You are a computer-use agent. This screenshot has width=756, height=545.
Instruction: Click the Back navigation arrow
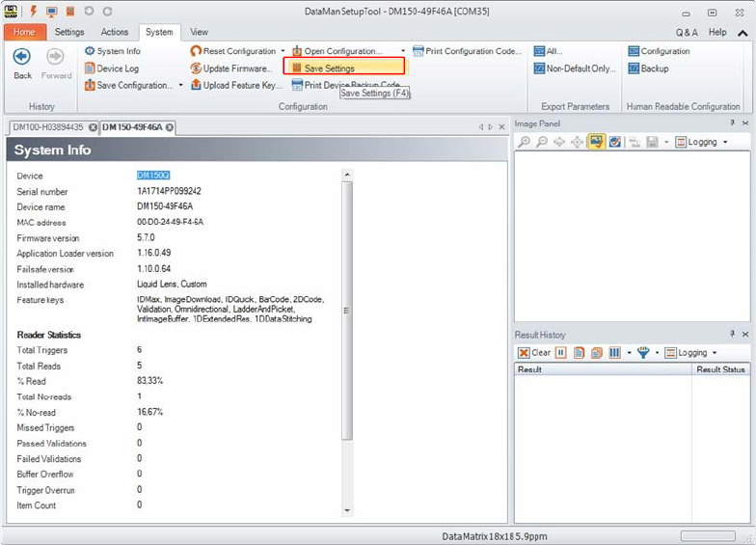click(21, 59)
